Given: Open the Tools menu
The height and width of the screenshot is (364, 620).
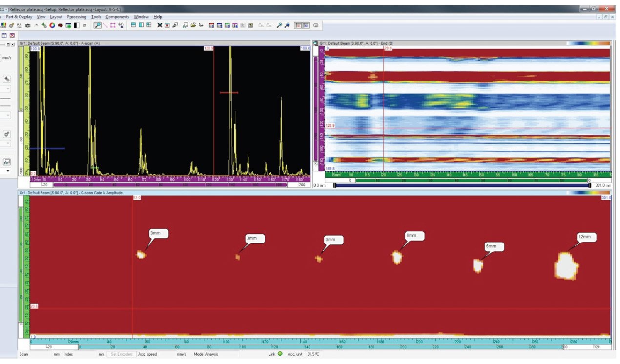Looking at the screenshot, I should point(96,17).
